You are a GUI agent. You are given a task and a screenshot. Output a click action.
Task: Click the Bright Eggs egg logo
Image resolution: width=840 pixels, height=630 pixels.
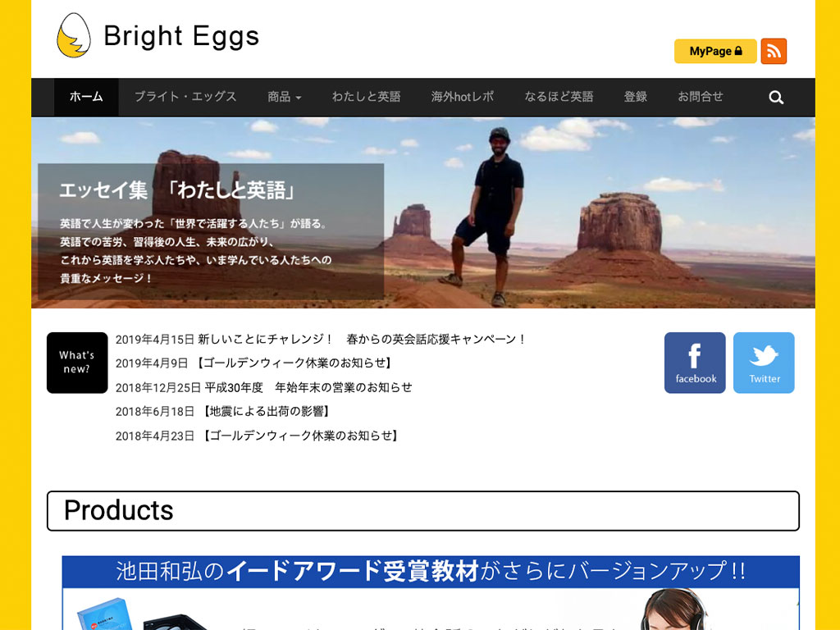click(73, 35)
